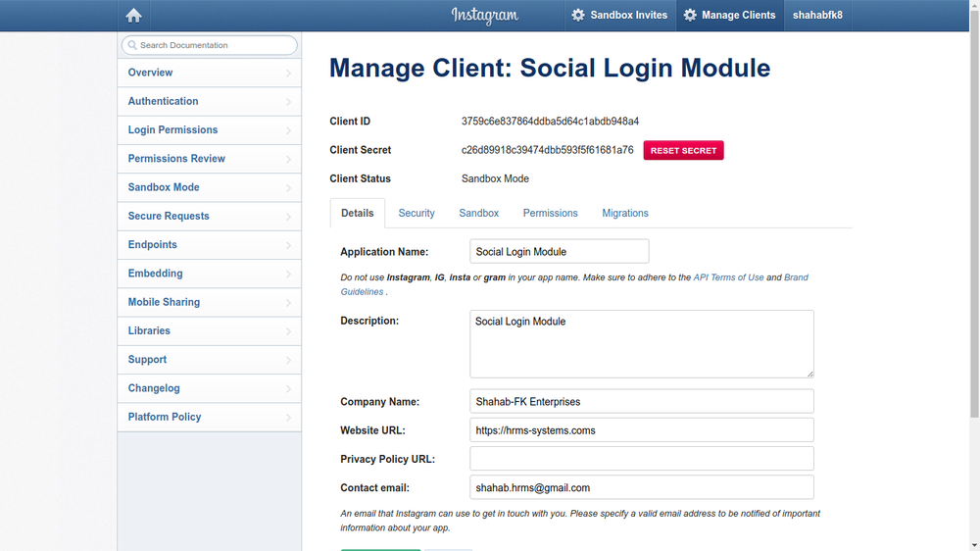Open the API Terms of Use link

click(728, 277)
